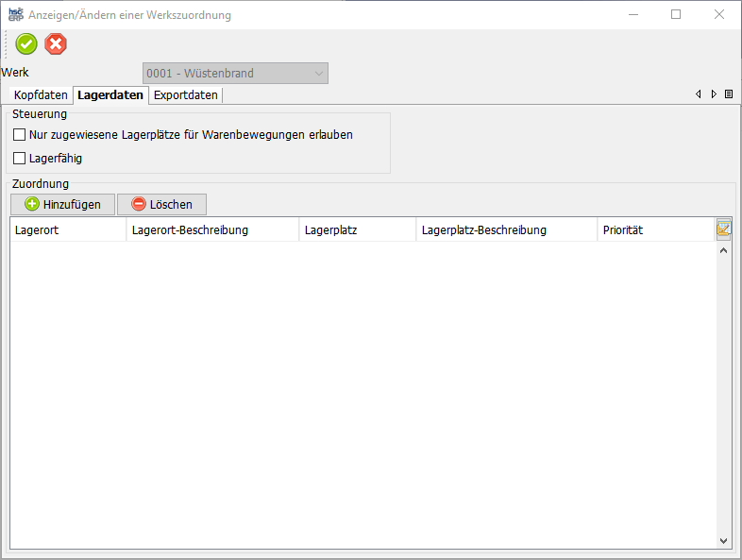Image resolution: width=742 pixels, height=560 pixels.
Task: Click the Lagerplatz-Beschreibung column header
Action: [x=506, y=230]
